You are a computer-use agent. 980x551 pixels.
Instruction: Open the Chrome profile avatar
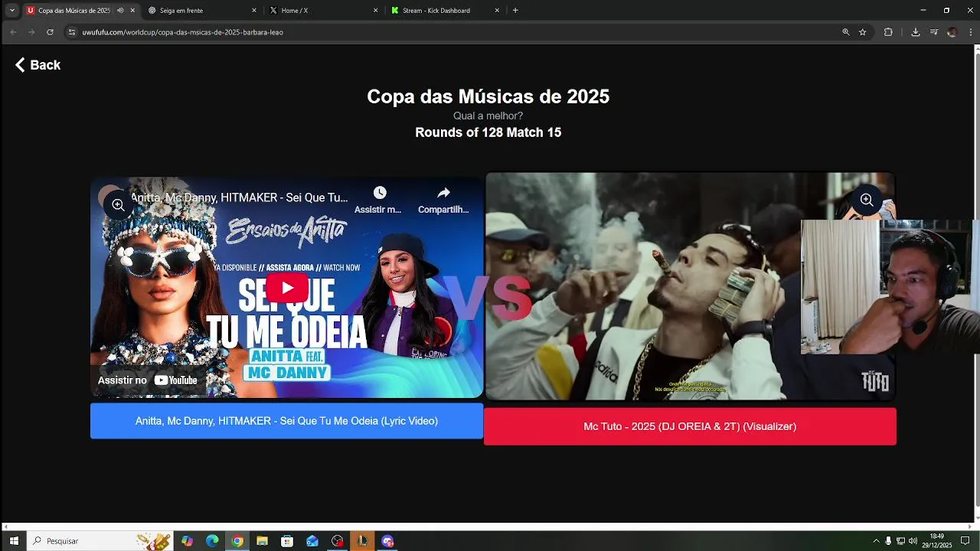coord(952,32)
